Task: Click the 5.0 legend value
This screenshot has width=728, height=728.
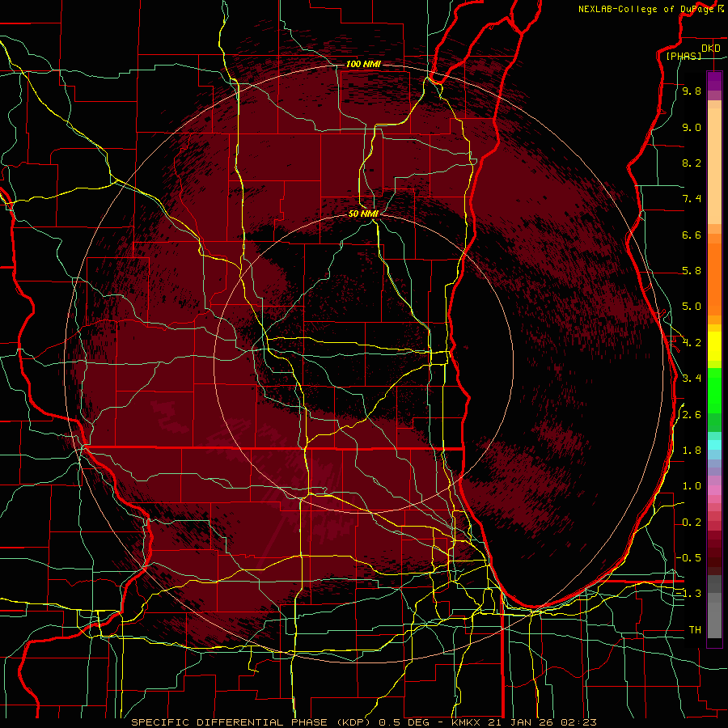Action: tap(692, 307)
